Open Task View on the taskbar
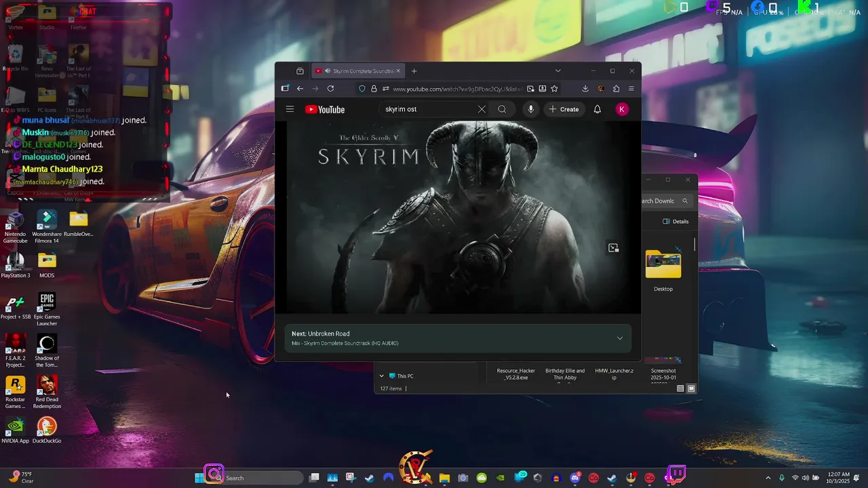The width and height of the screenshot is (868, 488). [314, 478]
